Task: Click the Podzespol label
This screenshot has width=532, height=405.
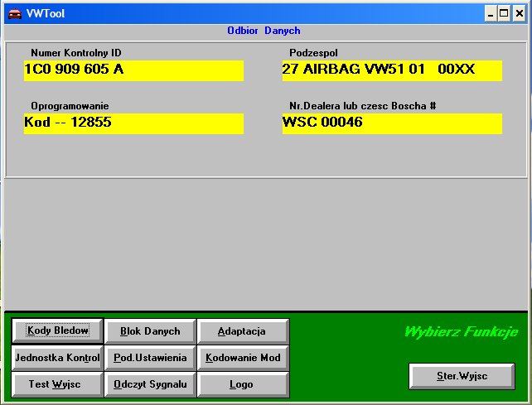Action: click(x=313, y=53)
